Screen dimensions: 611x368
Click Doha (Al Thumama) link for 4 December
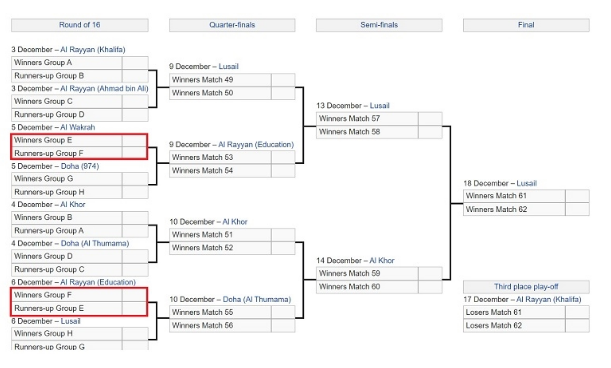tap(95, 243)
